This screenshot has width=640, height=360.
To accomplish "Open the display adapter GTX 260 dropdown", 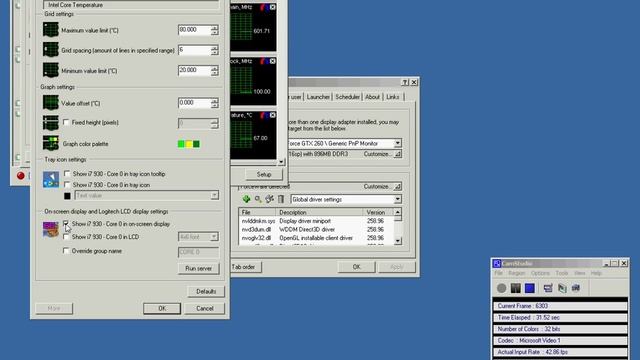I will (x=397, y=143).
